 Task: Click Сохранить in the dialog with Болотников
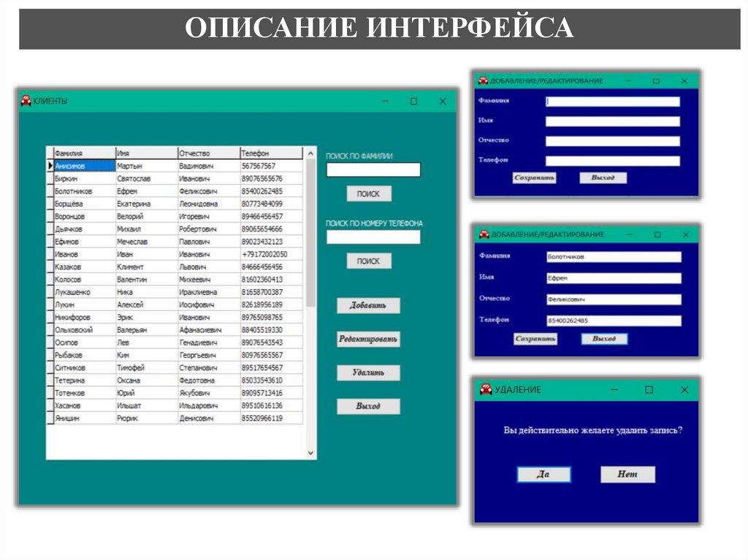pos(535,339)
